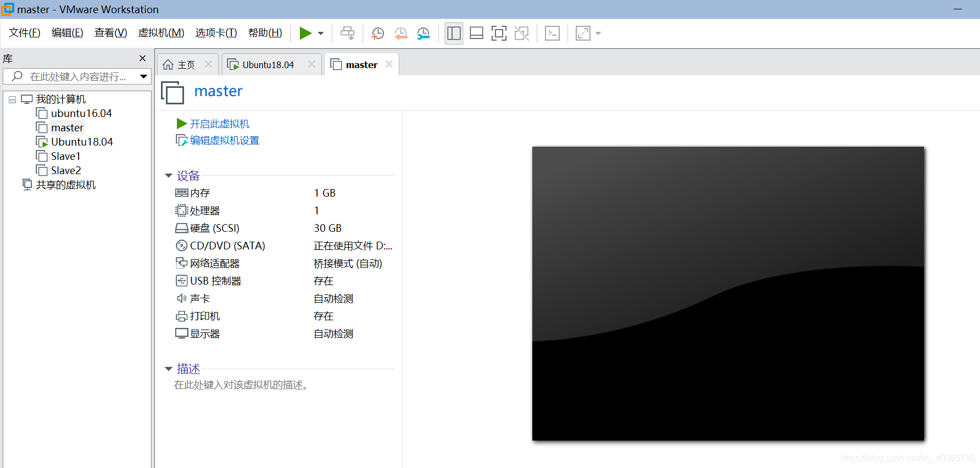Click the 30 GB disk size value
Image resolution: width=980 pixels, height=468 pixels.
click(x=328, y=229)
